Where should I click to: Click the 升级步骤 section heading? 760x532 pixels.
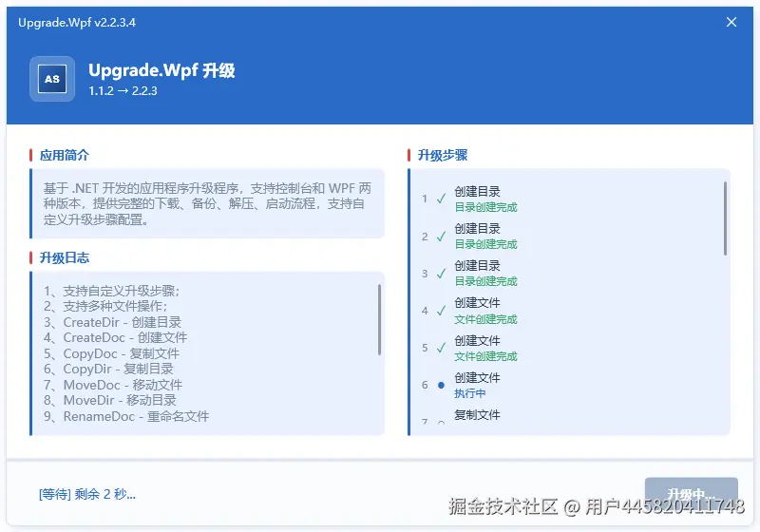pos(443,155)
